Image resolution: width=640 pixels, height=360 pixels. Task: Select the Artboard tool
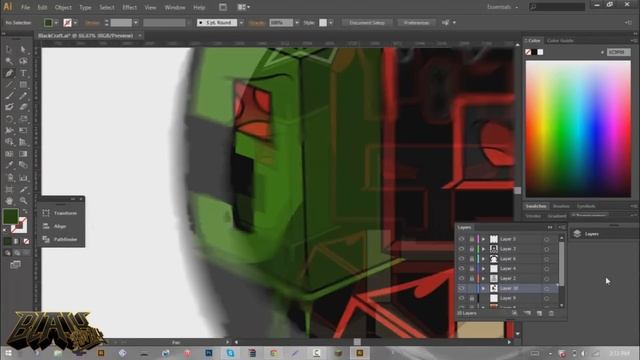pos(9,189)
